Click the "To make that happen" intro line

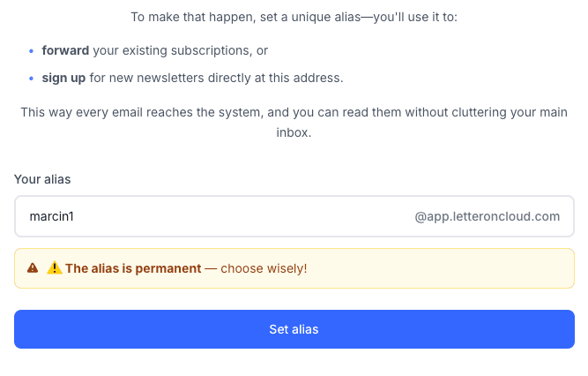(294, 17)
